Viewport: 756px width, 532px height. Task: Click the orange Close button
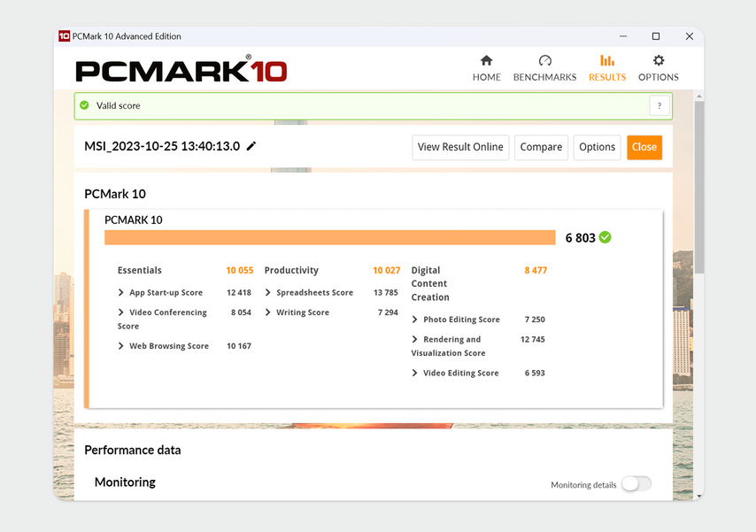[644, 147]
